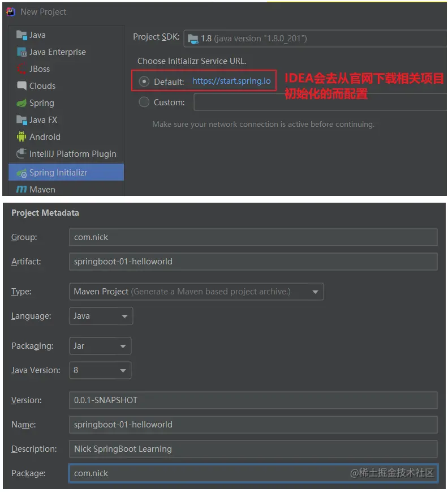Click the New Project window title
Viewport: 448px width, 492px height.
pyautogui.click(x=43, y=12)
